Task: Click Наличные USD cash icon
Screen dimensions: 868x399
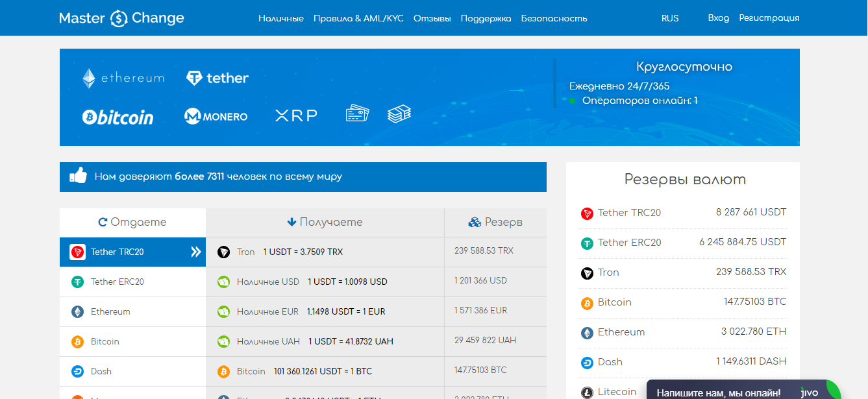Action: click(224, 282)
